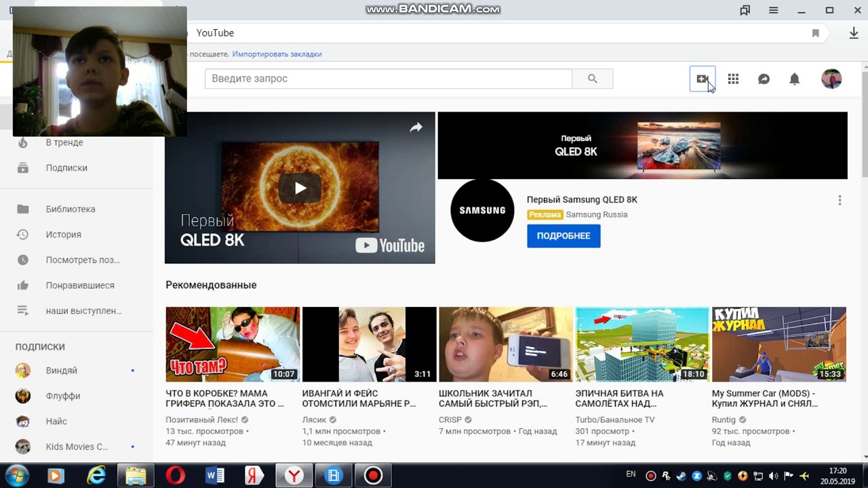868x488 pixels.
Task: Open the 'Лясик' channel link
Action: click(x=315, y=420)
